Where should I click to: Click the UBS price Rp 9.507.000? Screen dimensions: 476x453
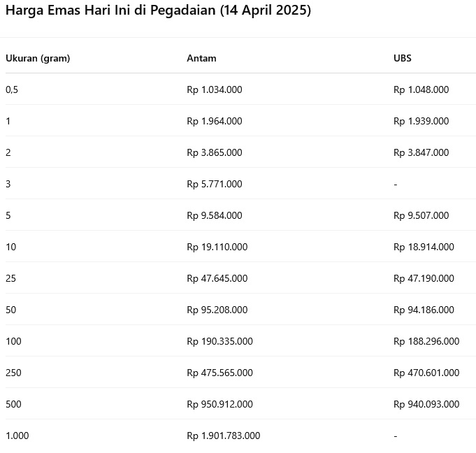pyautogui.click(x=421, y=215)
